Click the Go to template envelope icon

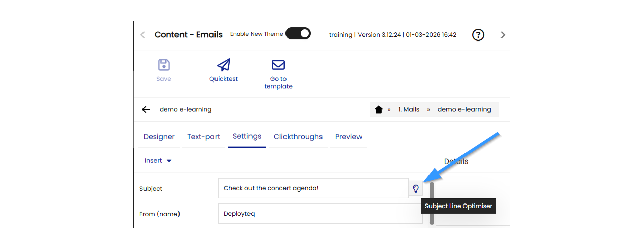tap(278, 65)
